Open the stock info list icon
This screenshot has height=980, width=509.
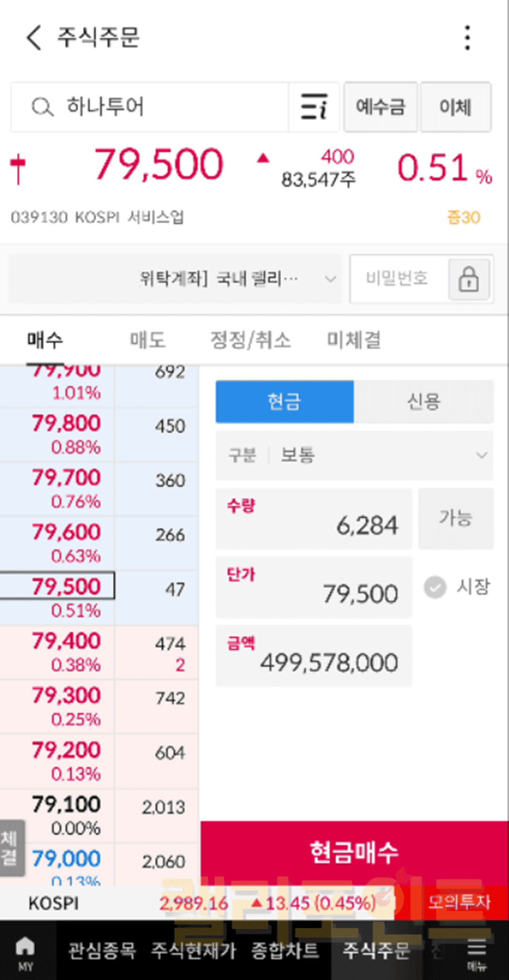(x=314, y=107)
